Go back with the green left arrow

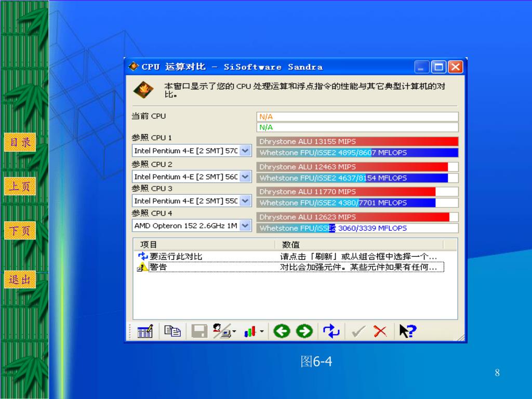[282, 331]
